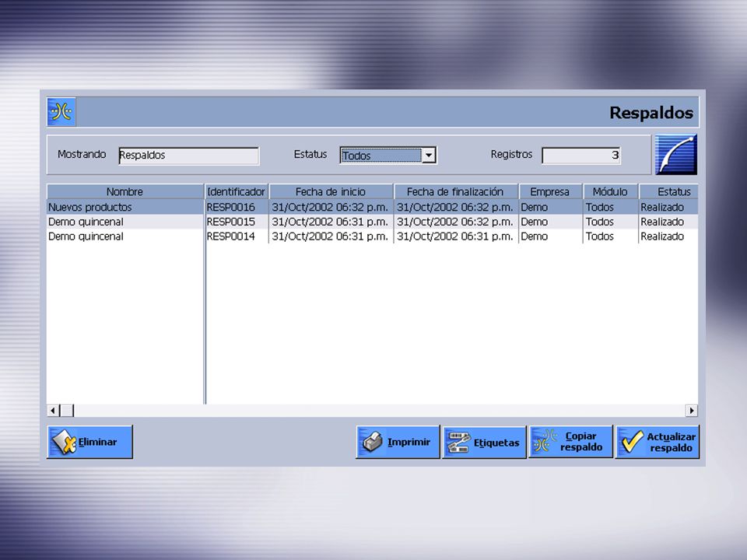Click Actualizar respaldo button
The image size is (747, 560).
coord(658,442)
